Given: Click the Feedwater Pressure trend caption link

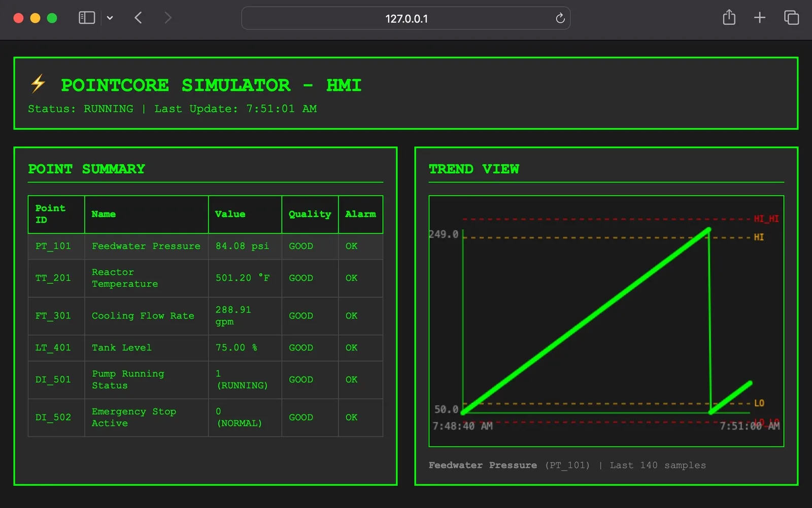Looking at the screenshot, I should (x=483, y=465).
